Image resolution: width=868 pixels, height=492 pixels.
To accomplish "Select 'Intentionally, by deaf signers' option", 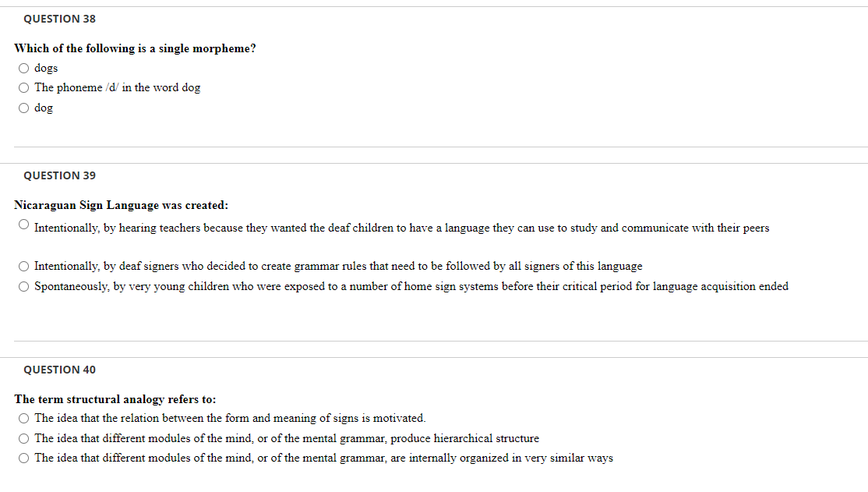I will [x=24, y=267].
